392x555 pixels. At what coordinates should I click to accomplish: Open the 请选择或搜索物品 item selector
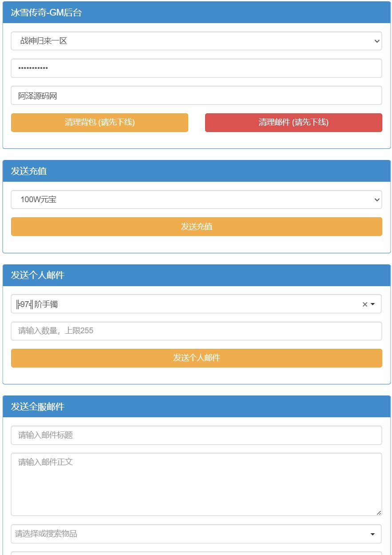pyautogui.click(x=196, y=534)
